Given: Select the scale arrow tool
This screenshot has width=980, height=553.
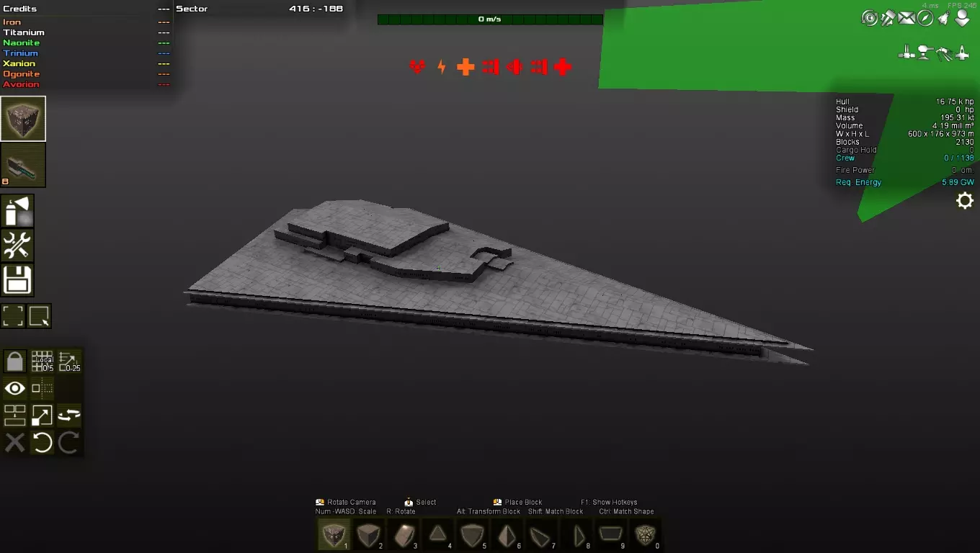Looking at the screenshot, I should [x=42, y=415].
